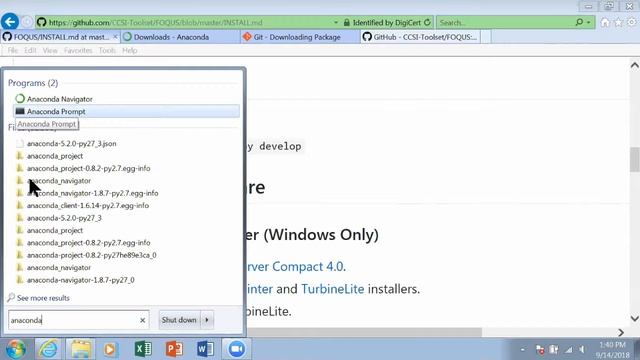Open the Favorites star icon

click(x=618, y=22)
